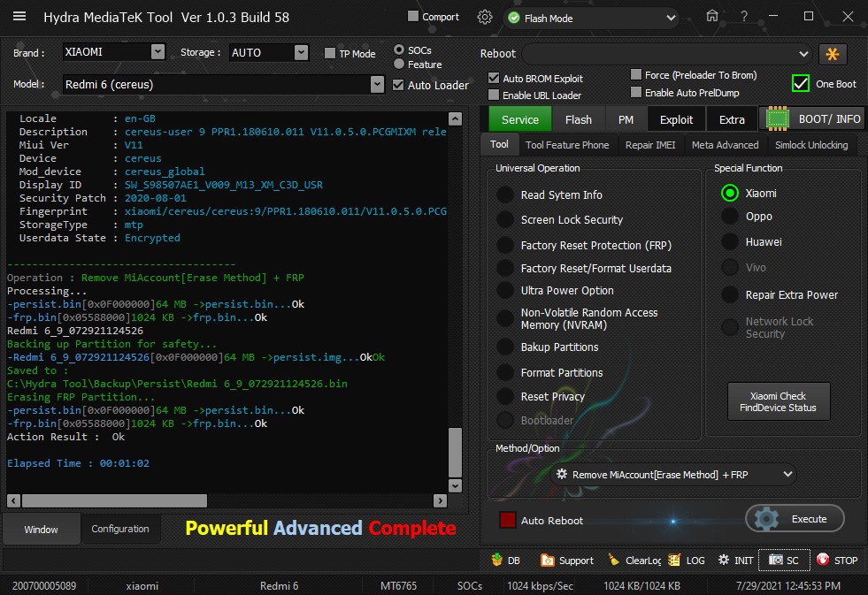The width and height of the screenshot is (868, 595).
Task: Open the Extra tab
Action: point(732,119)
